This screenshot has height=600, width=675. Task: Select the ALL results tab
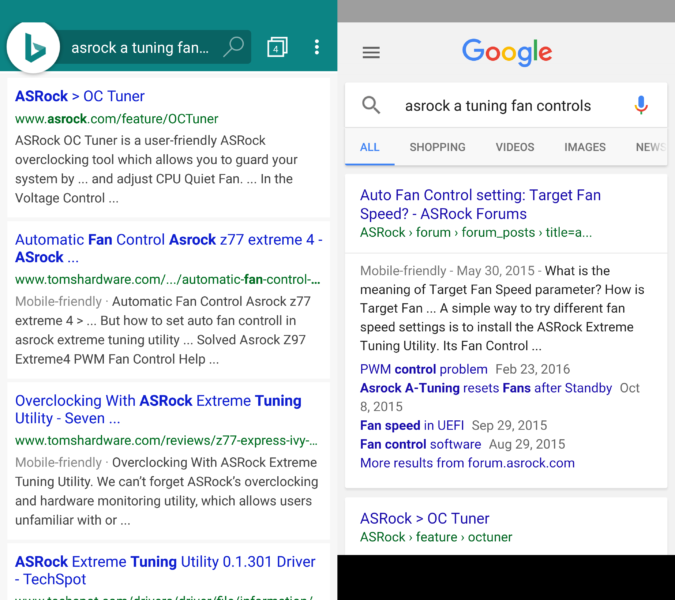coord(370,147)
